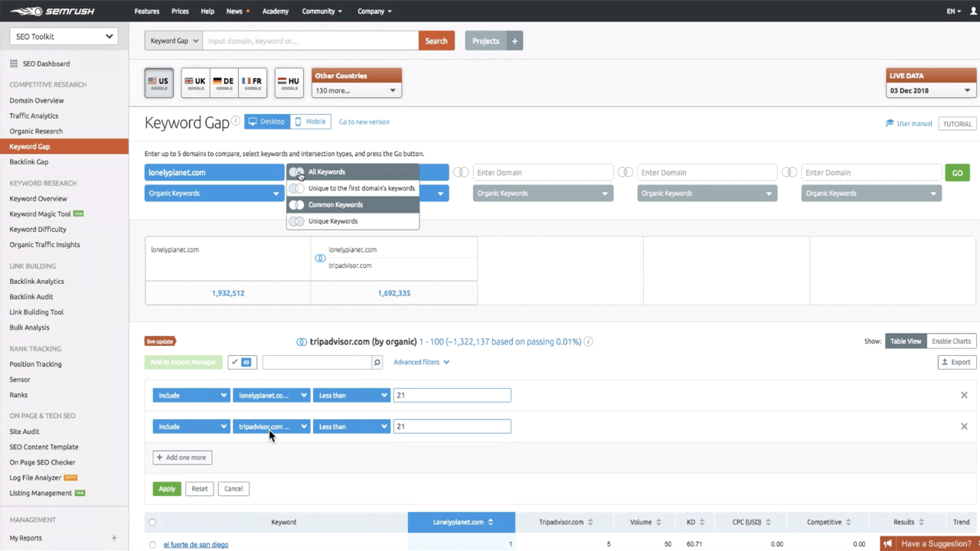Image resolution: width=980 pixels, height=551 pixels.
Task: Select the US Google flag database
Action: click(158, 83)
